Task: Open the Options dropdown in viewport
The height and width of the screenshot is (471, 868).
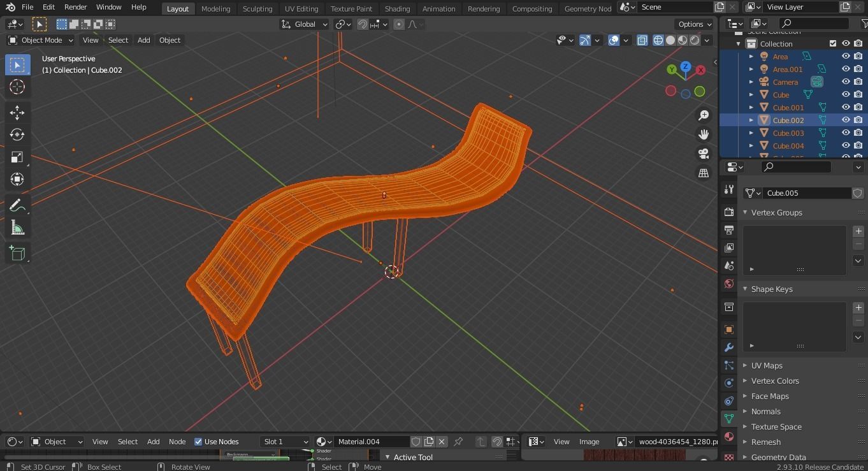Action: pos(695,24)
